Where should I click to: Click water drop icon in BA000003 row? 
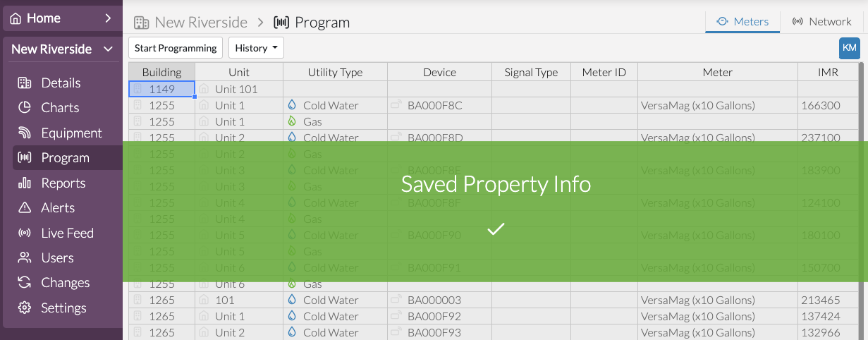[x=292, y=299]
